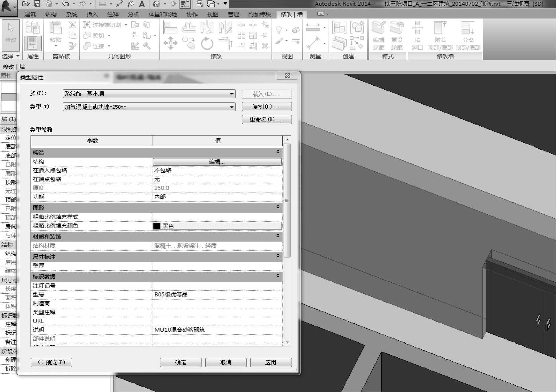Close the Type Properties dialog
The height and width of the screenshot is (392, 556).
pos(287,76)
